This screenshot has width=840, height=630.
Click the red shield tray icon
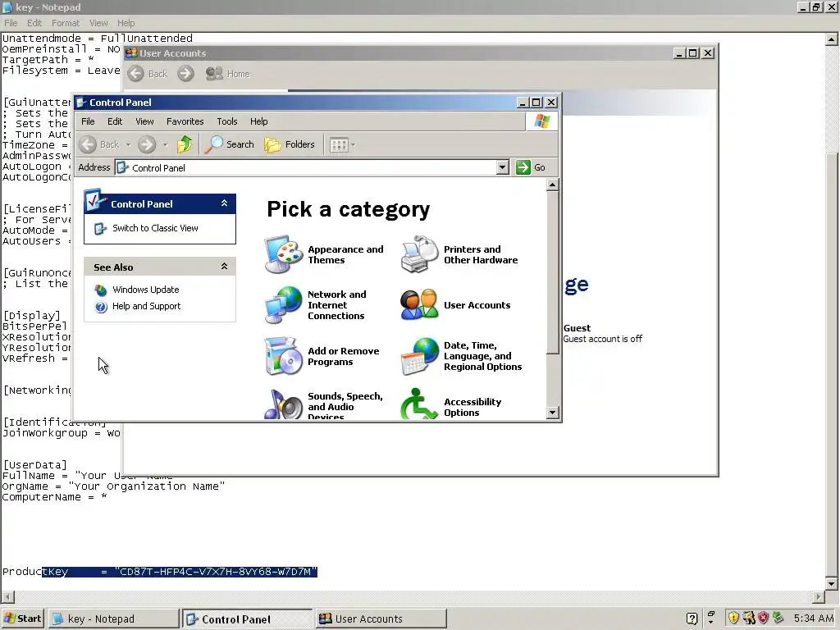click(764, 619)
